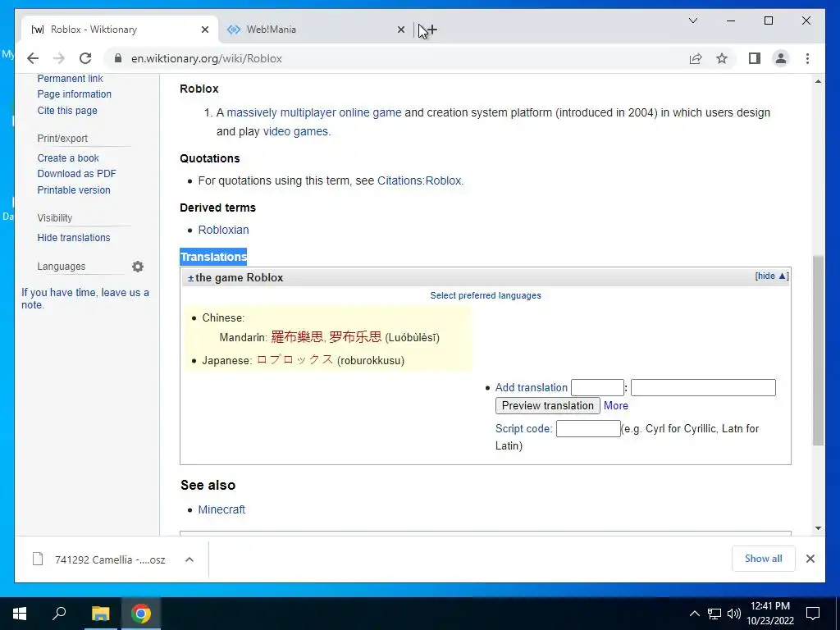
Task: Click the Chrome taskbar icon
Action: (141, 614)
